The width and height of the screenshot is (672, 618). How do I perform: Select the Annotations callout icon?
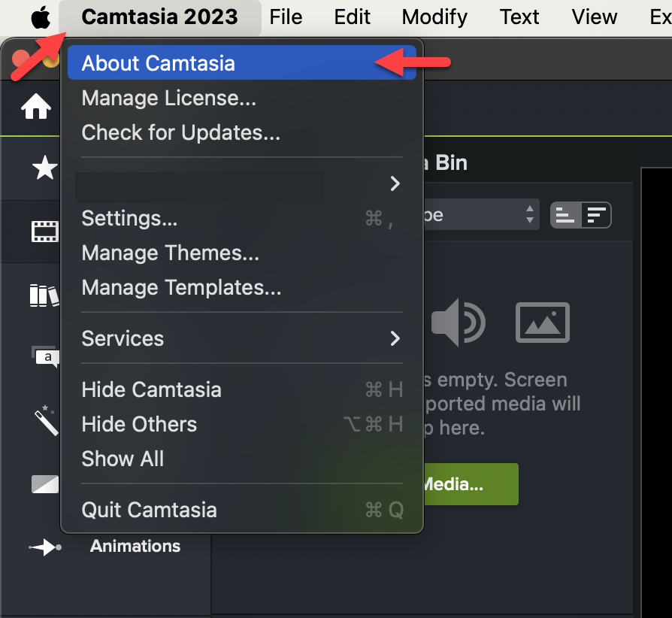click(x=44, y=356)
